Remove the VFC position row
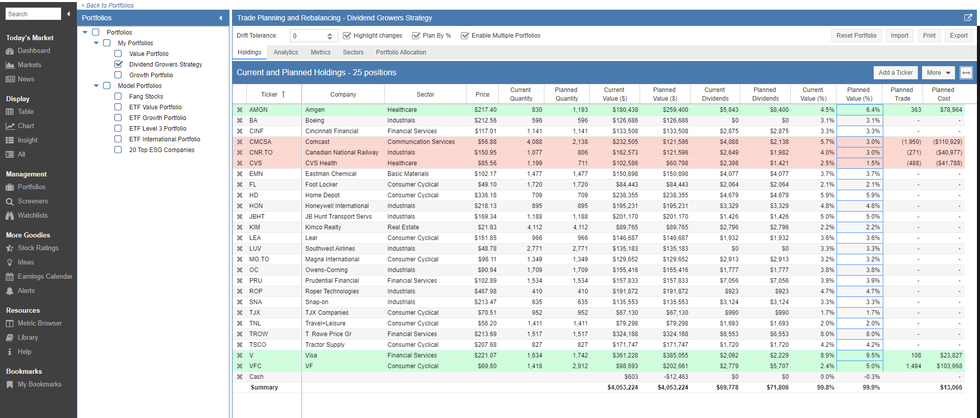 [x=240, y=366]
